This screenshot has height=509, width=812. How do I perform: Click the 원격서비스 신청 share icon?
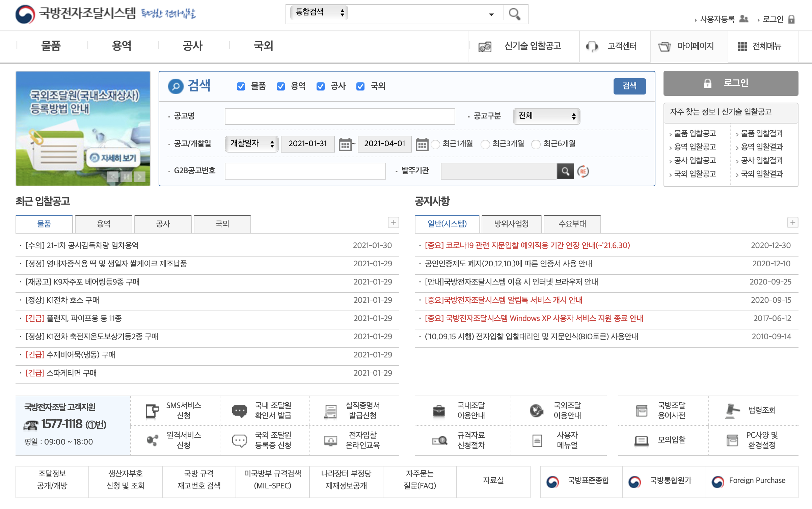[152, 440]
